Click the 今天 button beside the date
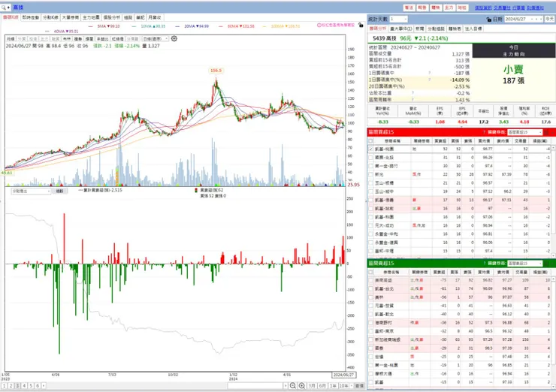 coord(550,19)
